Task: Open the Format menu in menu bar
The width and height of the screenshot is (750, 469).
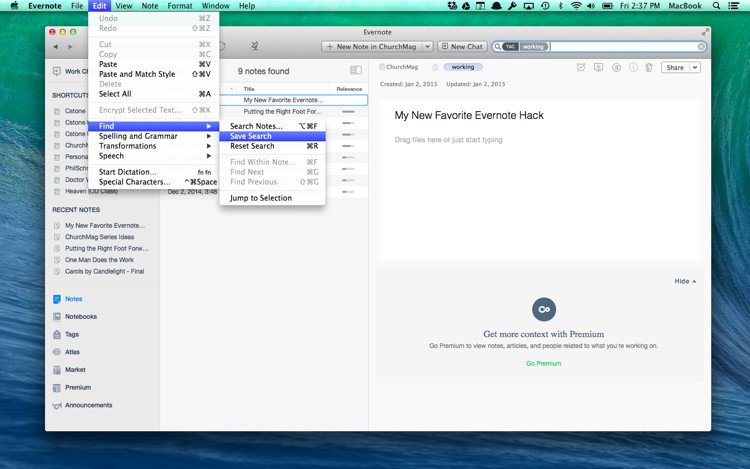Action: (180, 6)
